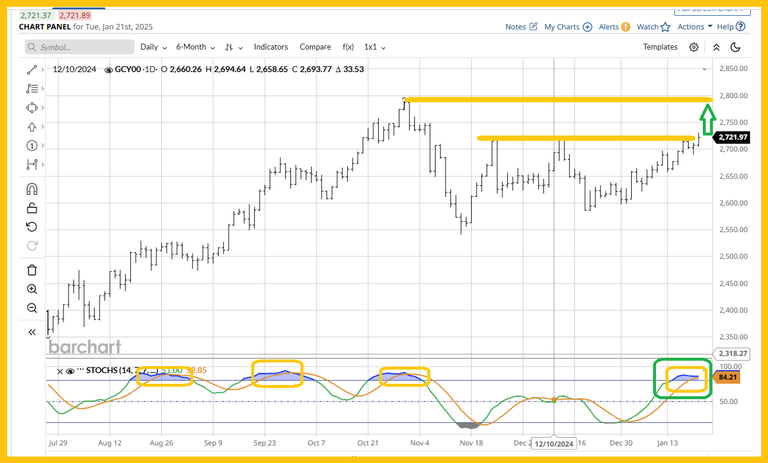Open the Indicators menu
The width and height of the screenshot is (768, 463).
271,47
